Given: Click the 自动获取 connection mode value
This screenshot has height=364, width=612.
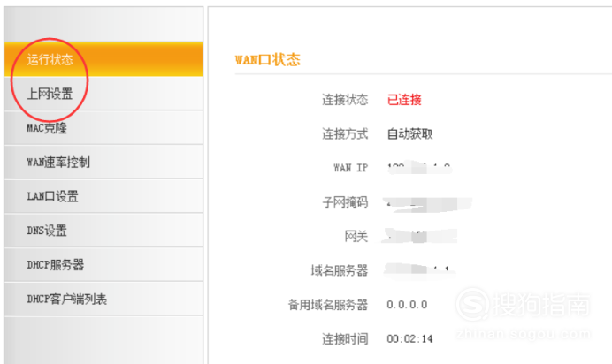Looking at the screenshot, I should [x=409, y=134].
